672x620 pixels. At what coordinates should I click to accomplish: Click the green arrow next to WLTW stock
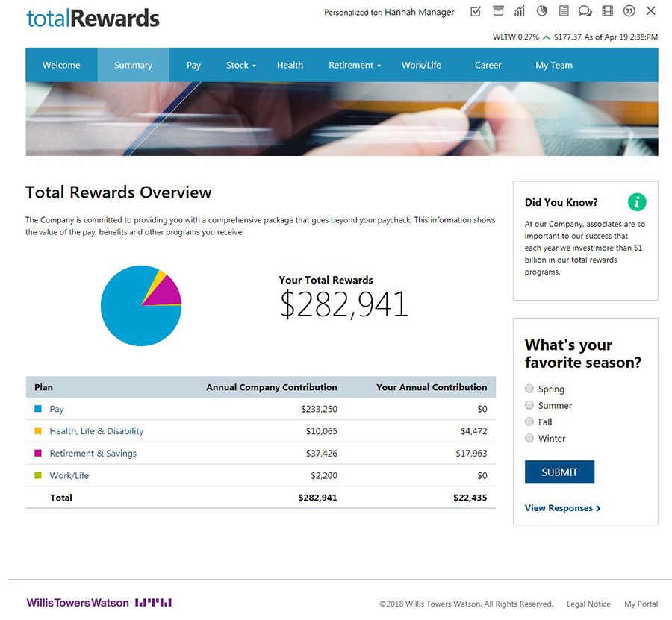[545, 36]
